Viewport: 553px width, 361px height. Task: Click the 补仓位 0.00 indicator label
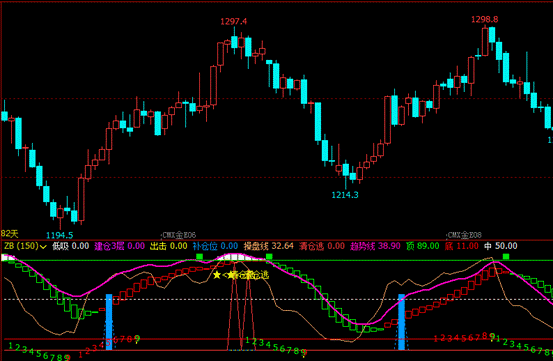tap(215, 246)
